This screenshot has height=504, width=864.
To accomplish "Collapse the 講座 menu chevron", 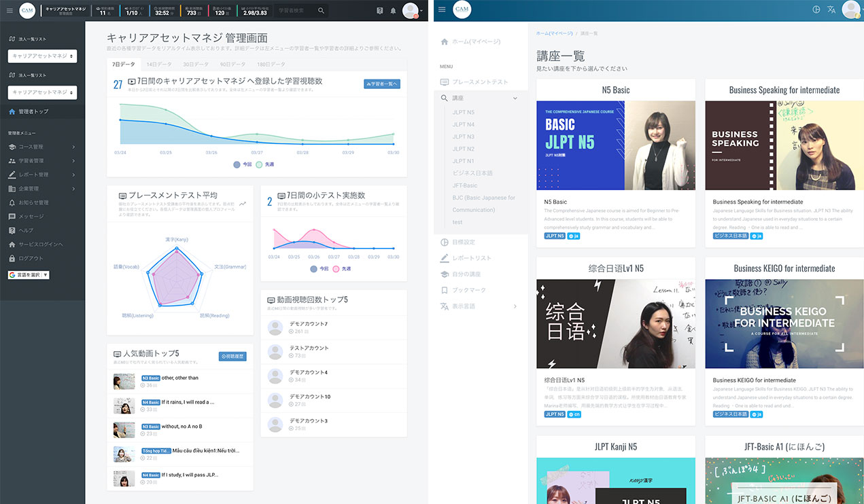I will point(515,98).
